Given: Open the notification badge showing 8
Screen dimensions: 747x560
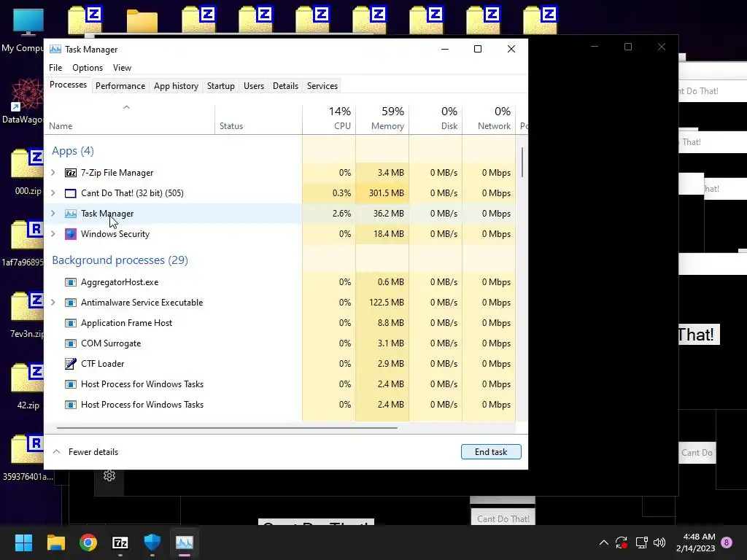Looking at the screenshot, I should [727, 542].
